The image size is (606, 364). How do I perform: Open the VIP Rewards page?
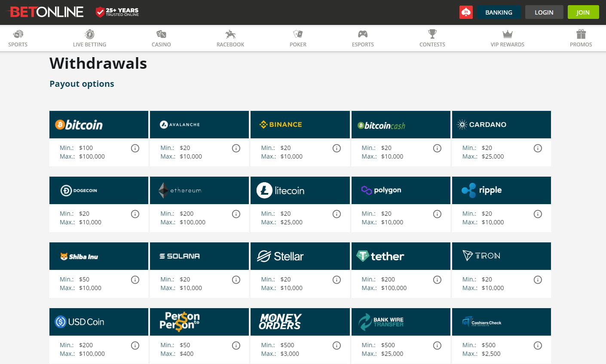click(x=507, y=38)
